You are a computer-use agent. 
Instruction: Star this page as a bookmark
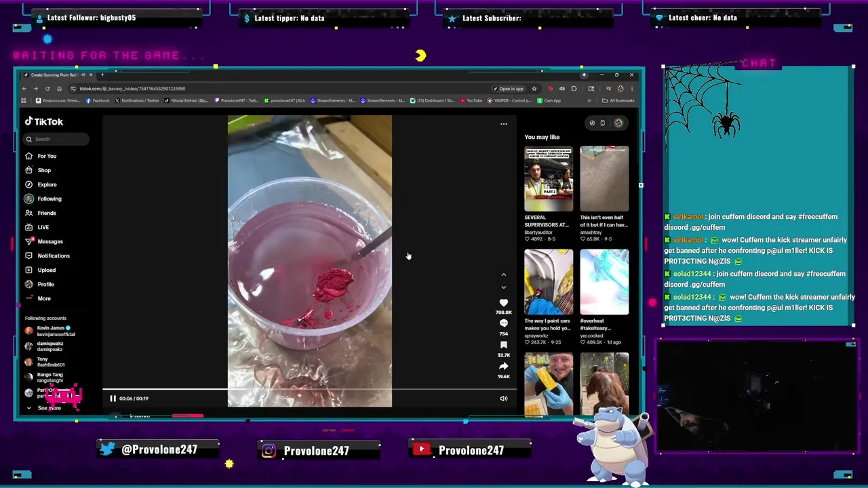point(534,89)
